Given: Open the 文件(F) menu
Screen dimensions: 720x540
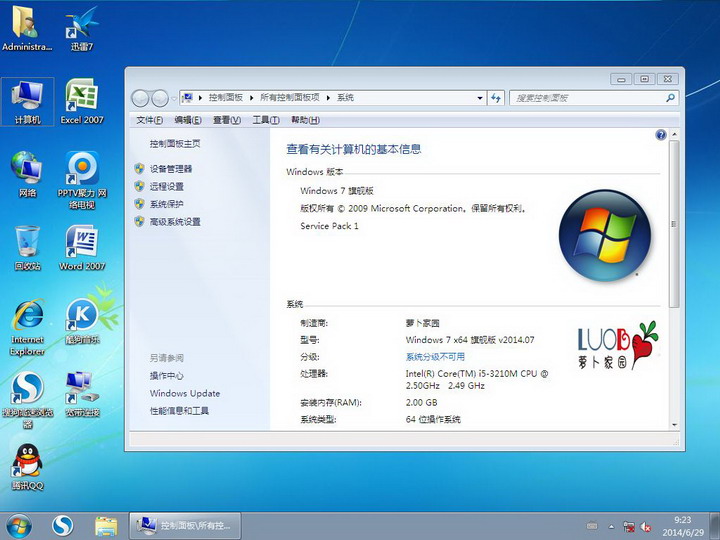Looking at the screenshot, I should [x=149, y=120].
